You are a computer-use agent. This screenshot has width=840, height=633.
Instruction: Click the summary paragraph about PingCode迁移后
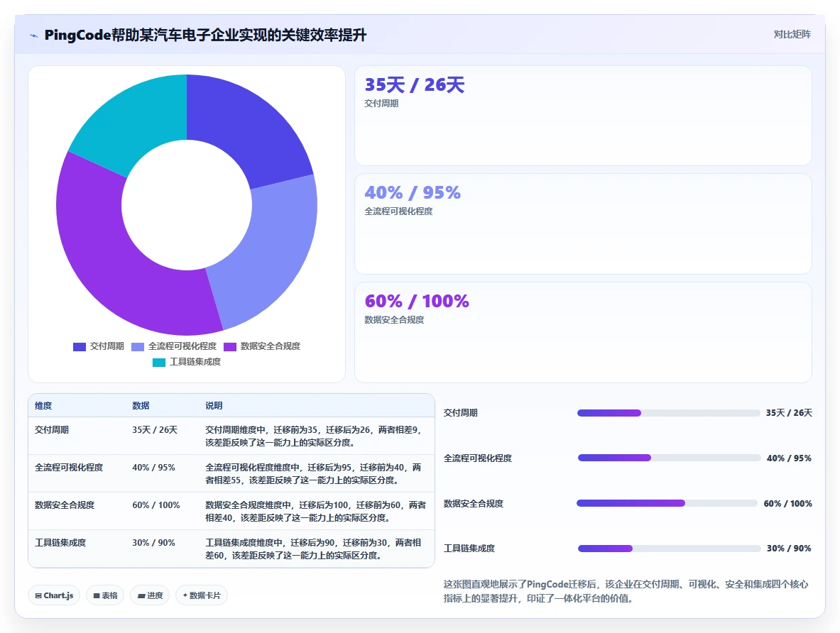click(x=626, y=591)
